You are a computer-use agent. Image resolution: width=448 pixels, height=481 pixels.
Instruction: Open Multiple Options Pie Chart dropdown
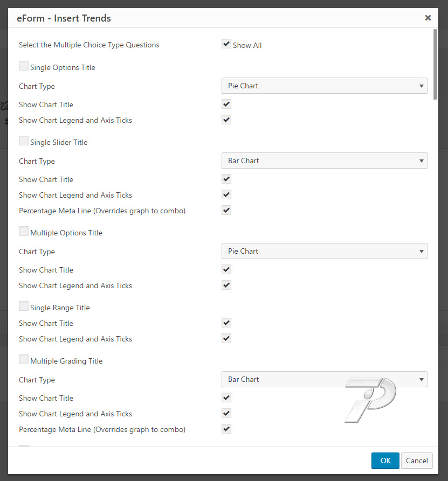(x=324, y=251)
